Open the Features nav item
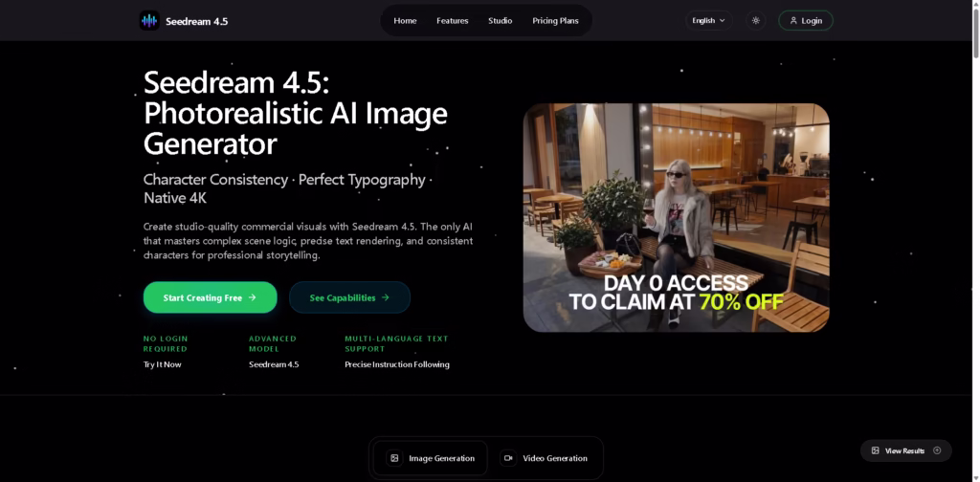The height and width of the screenshot is (482, 980). tap(453, 21)
